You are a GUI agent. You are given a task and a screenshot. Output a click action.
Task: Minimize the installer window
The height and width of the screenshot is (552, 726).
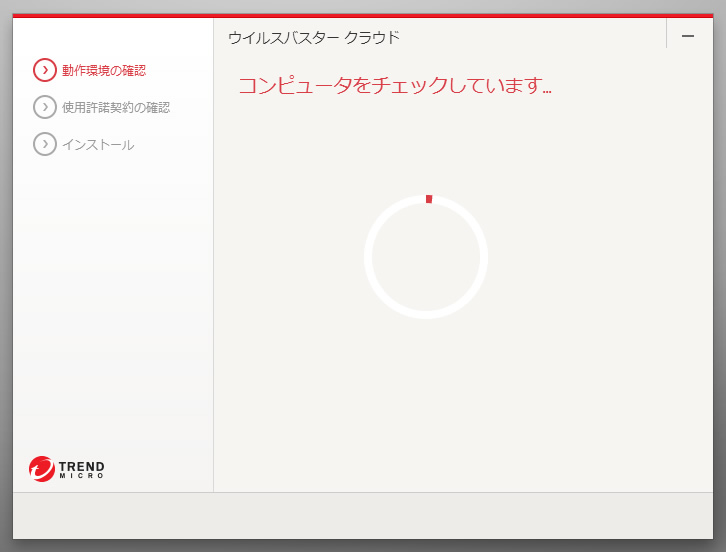(x=688, y=36)
